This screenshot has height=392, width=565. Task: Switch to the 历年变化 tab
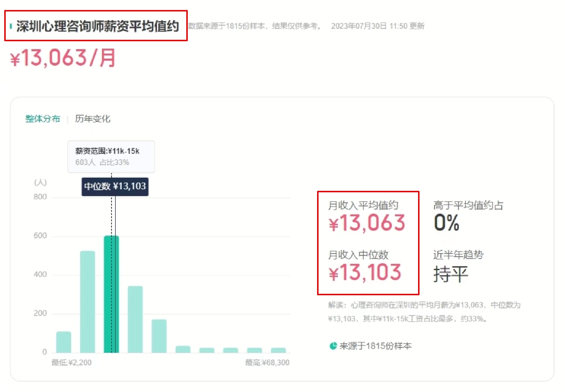pyautogui.click(x=92, y=119)
